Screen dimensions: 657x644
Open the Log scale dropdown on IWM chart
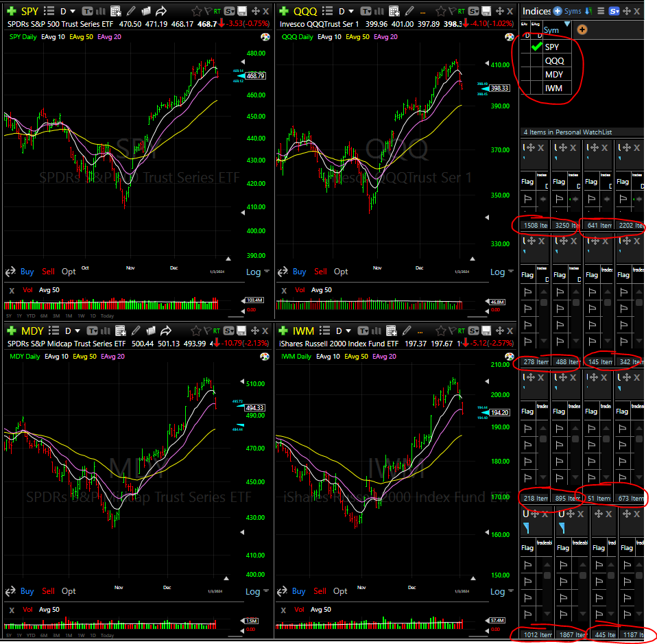coord(501,592)
